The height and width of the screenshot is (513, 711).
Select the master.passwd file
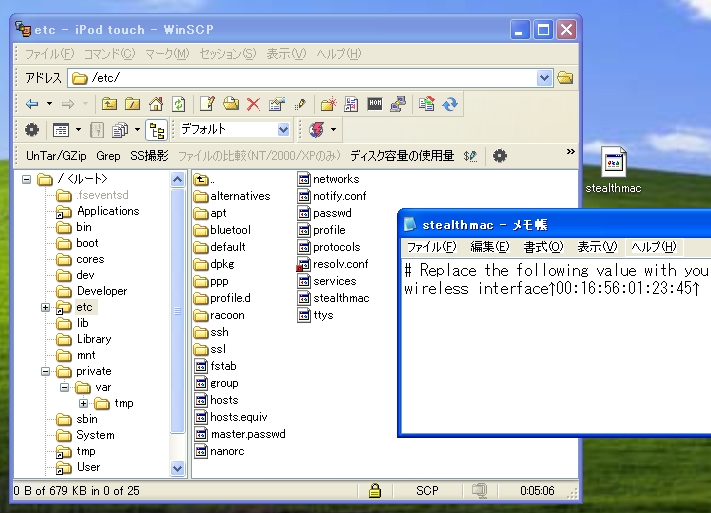241,435
